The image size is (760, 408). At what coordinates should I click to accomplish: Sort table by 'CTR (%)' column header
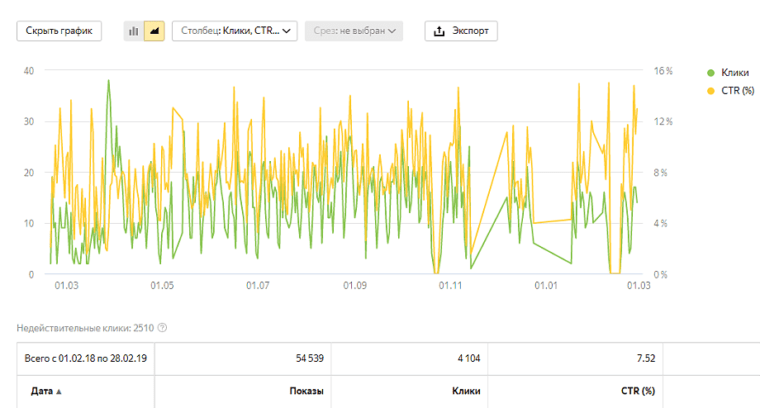click(638, 391)
